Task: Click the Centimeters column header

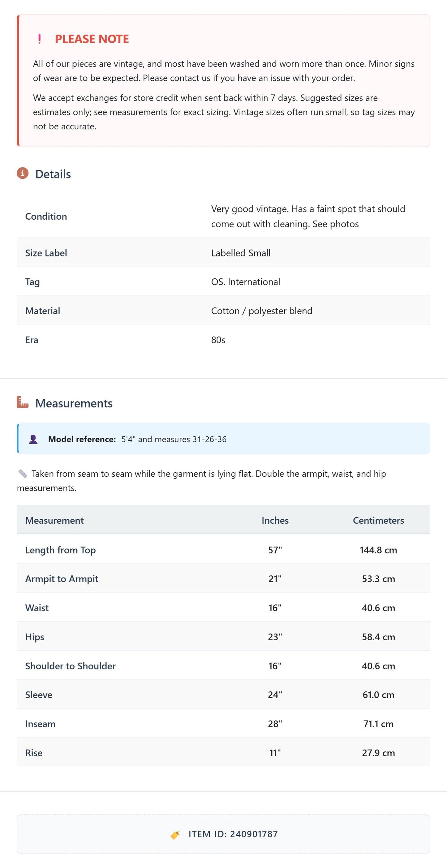Action: point(378,520)
